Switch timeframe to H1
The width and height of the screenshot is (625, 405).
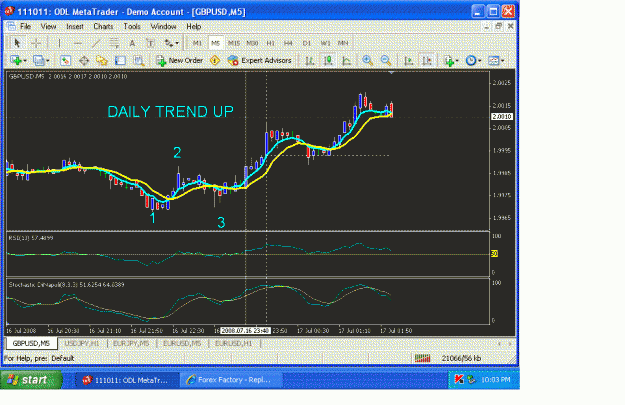pos(271,43)
